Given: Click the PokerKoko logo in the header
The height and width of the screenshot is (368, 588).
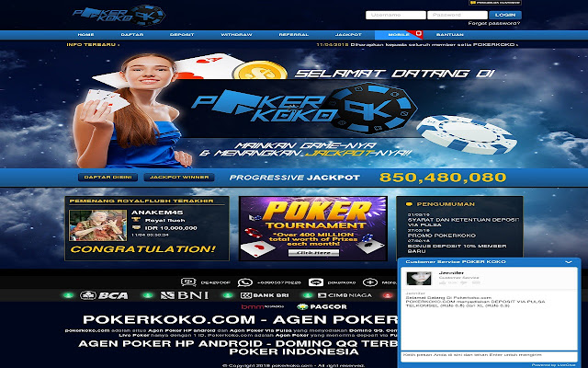Looking at the screenshot, I should 119,16.
